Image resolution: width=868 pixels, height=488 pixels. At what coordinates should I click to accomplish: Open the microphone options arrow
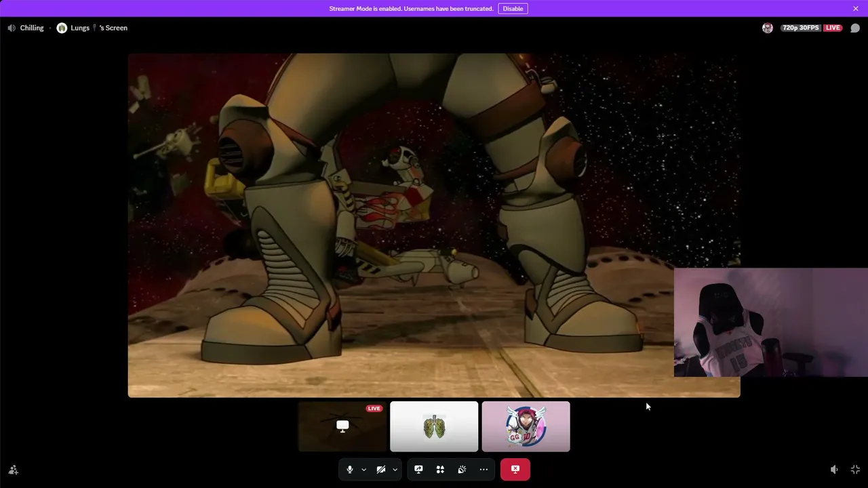363,469
